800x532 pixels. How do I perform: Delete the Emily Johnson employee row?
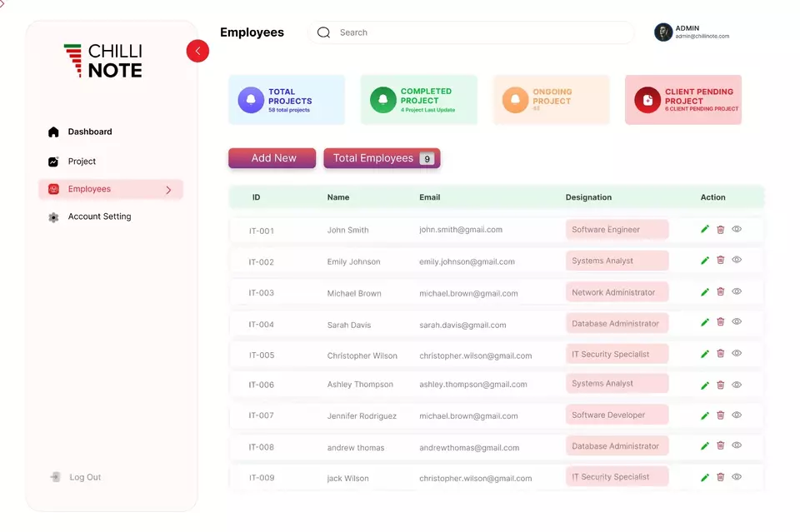pyautogui.click(x=721, y=261)
